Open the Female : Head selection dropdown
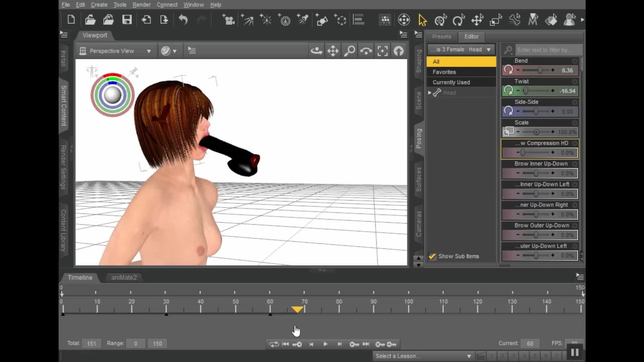644x362 pixels. [x=461, y=49]
